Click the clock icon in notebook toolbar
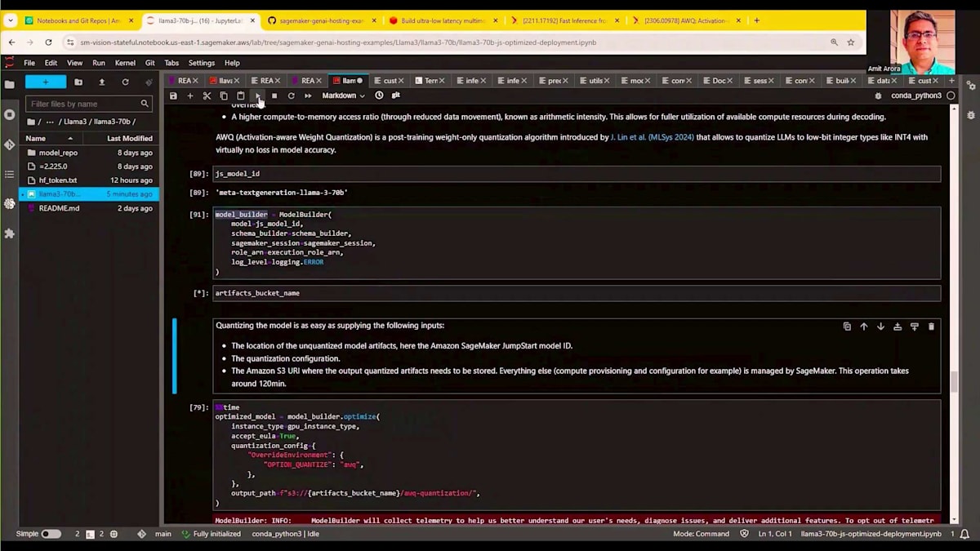The height and width of the screenshot is (551, 980). tap(379, 96)
